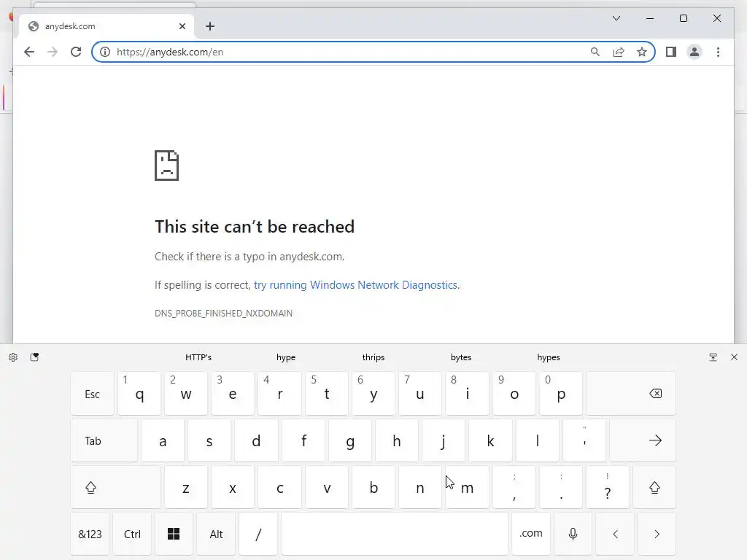747x560 pixels.
Task: Tap the l key
Action: (x=538, y=440)
